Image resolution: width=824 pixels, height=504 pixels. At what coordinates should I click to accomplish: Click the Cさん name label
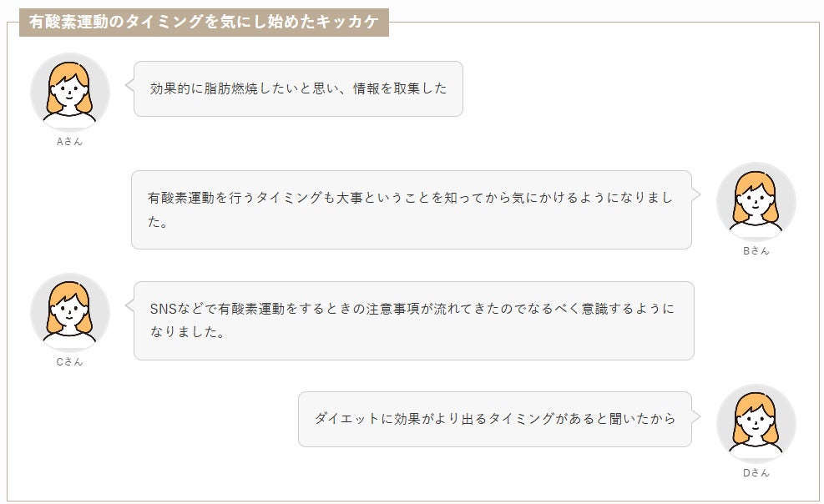(x=69, y=362)
